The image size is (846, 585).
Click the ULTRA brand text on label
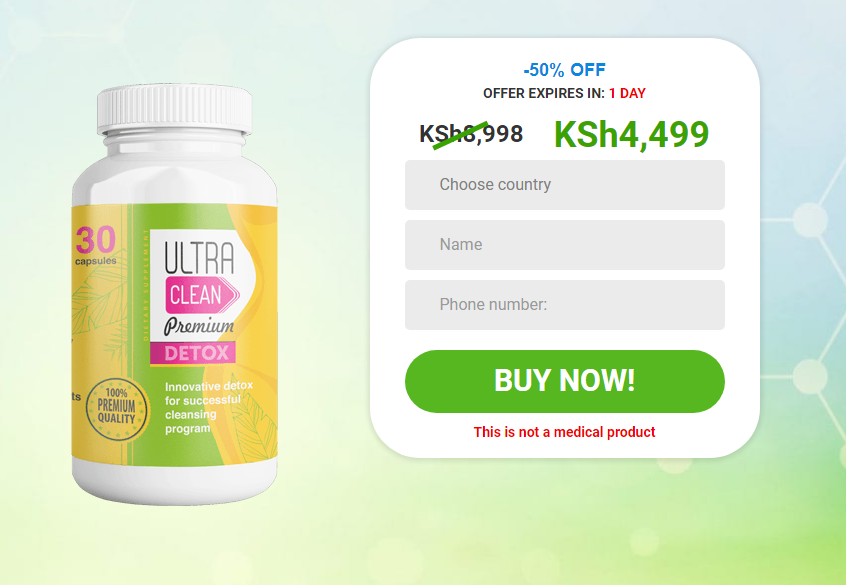click(x=199, y=257)
